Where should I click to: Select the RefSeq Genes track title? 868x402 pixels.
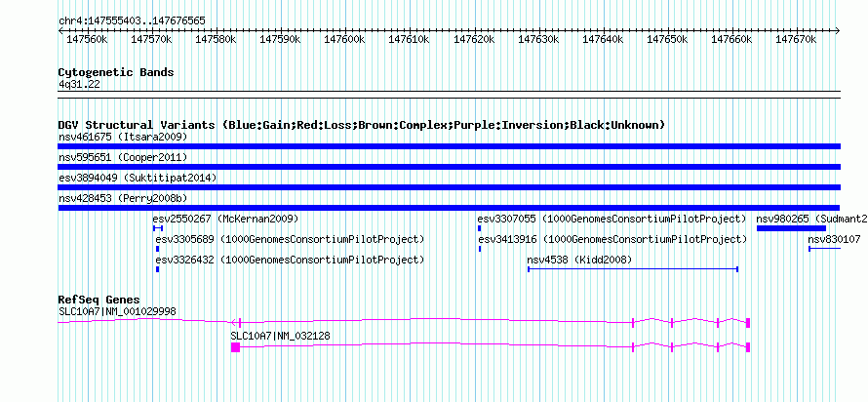pyautogui.click(x=99, y=300)
